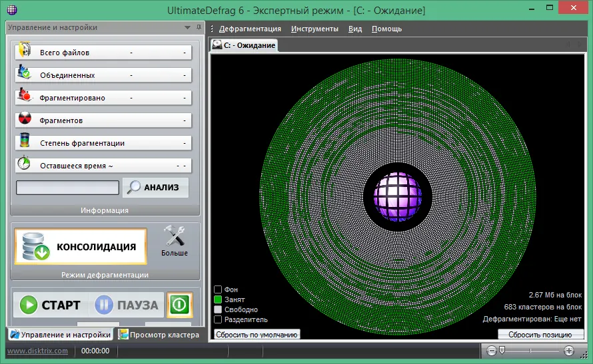Click the analysis progress field
The width and height of the screenshot is (593, 364).
(68, 188)
